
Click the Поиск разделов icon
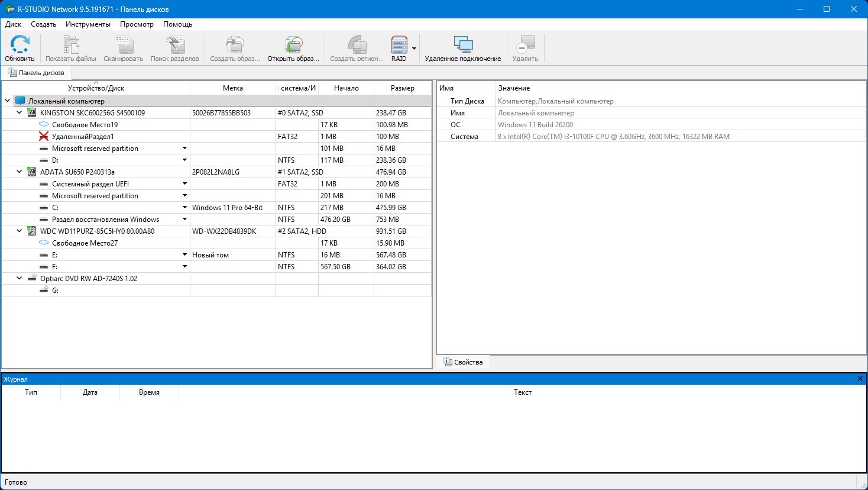[x=174, y=45]
